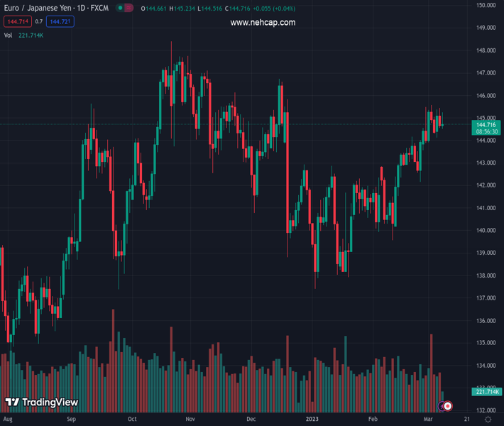This screenshot has width=504, height=426.
Task: Click the 140.000 level on price scale
Action: 486,231
